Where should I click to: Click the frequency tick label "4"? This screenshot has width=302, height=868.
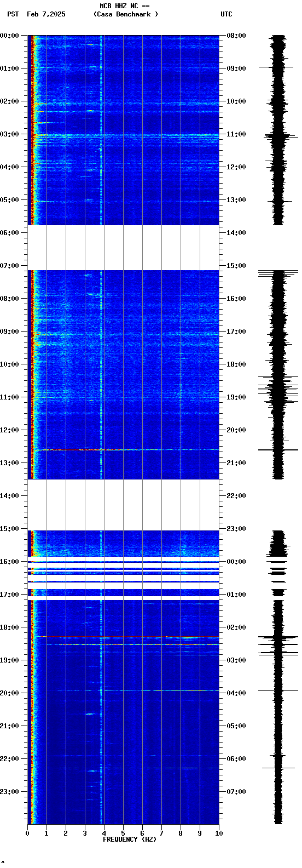104,833
